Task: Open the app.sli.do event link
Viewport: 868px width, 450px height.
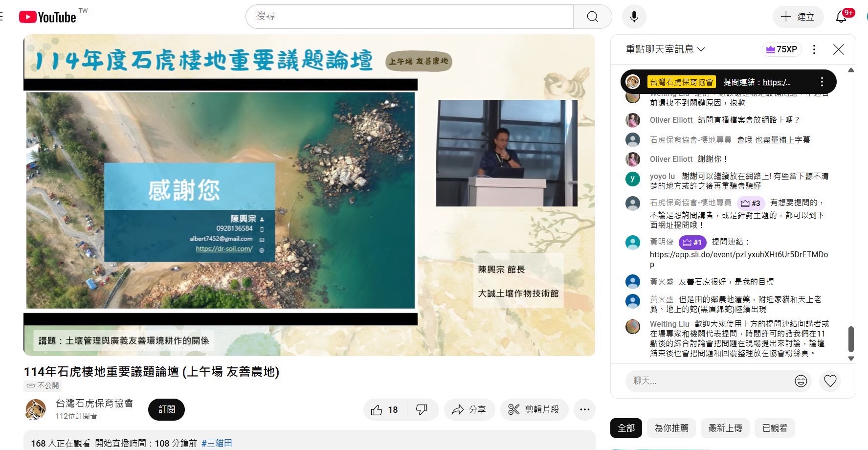Action: [x=738, y=259]
